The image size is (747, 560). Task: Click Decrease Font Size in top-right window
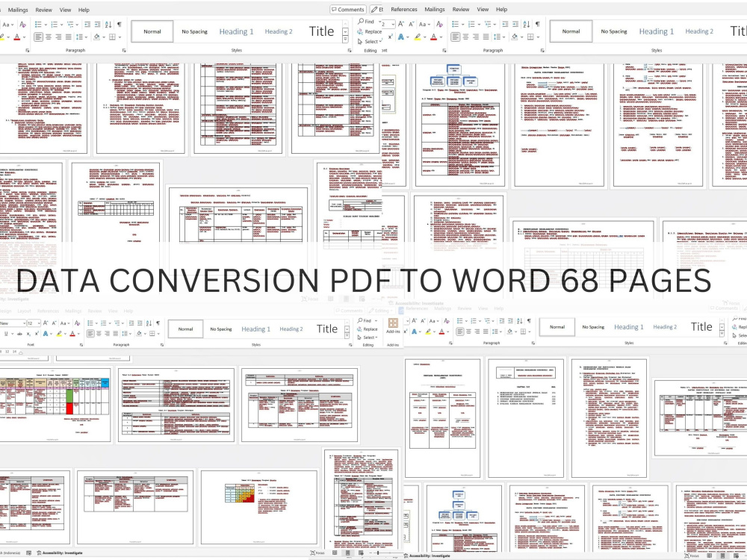coord(411,25)
